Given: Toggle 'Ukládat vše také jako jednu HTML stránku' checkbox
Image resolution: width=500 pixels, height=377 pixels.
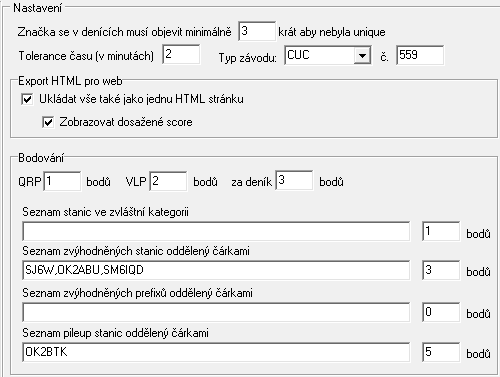Looking at the screenshot, I should (27, 99).
